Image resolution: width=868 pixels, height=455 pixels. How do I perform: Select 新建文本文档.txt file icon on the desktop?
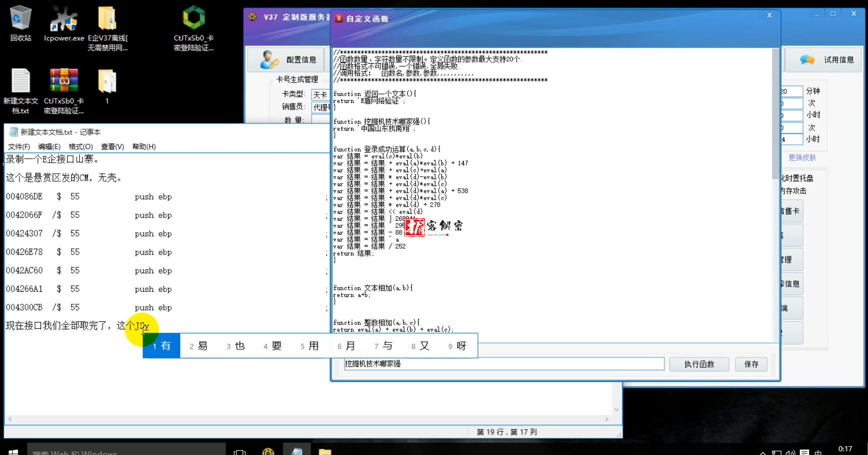(x=21, y=91)
